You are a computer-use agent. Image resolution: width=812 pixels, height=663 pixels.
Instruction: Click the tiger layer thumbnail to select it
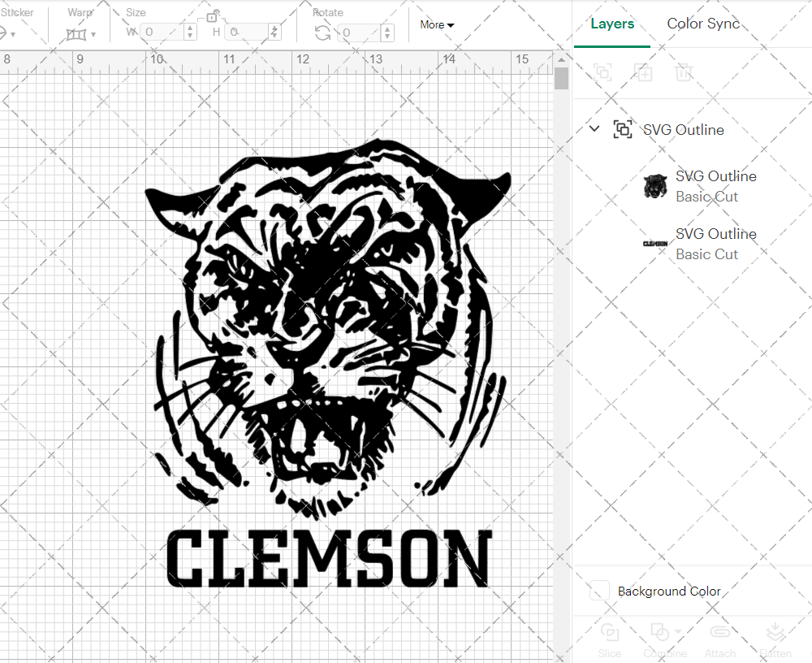pos(655,185)
